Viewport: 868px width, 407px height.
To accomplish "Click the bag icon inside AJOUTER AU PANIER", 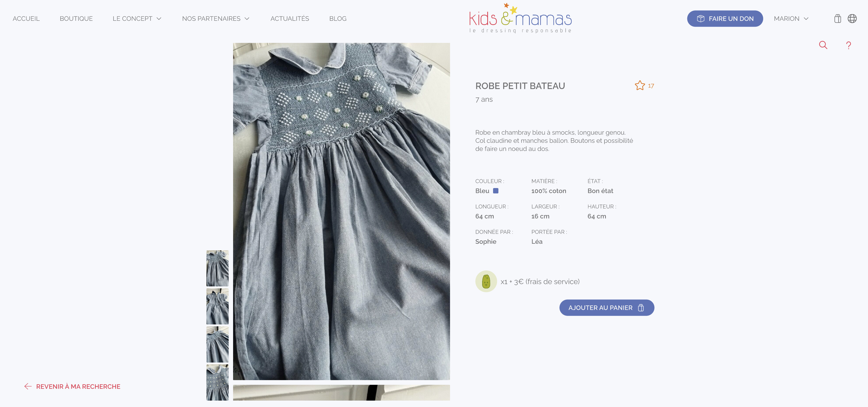I will 640,308.
